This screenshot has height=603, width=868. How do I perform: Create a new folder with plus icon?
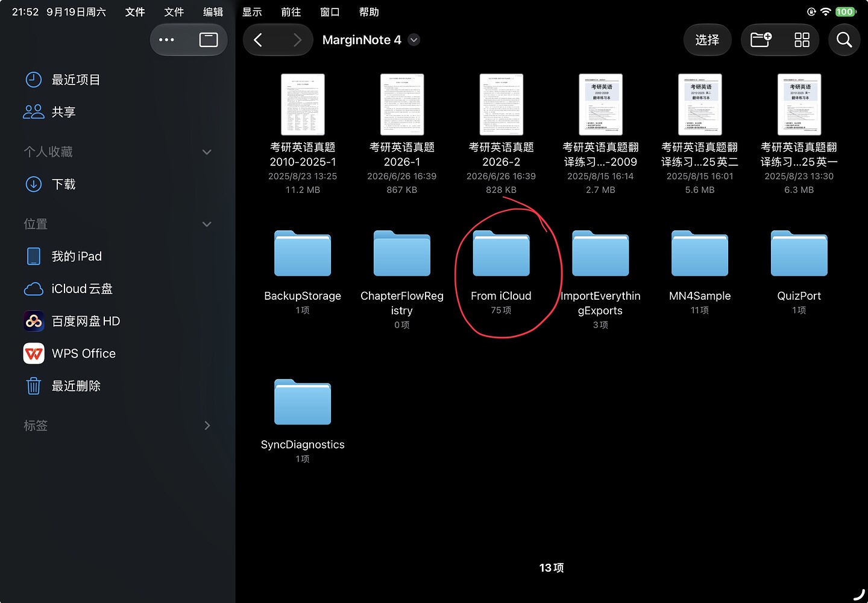[x=761, y=40]
